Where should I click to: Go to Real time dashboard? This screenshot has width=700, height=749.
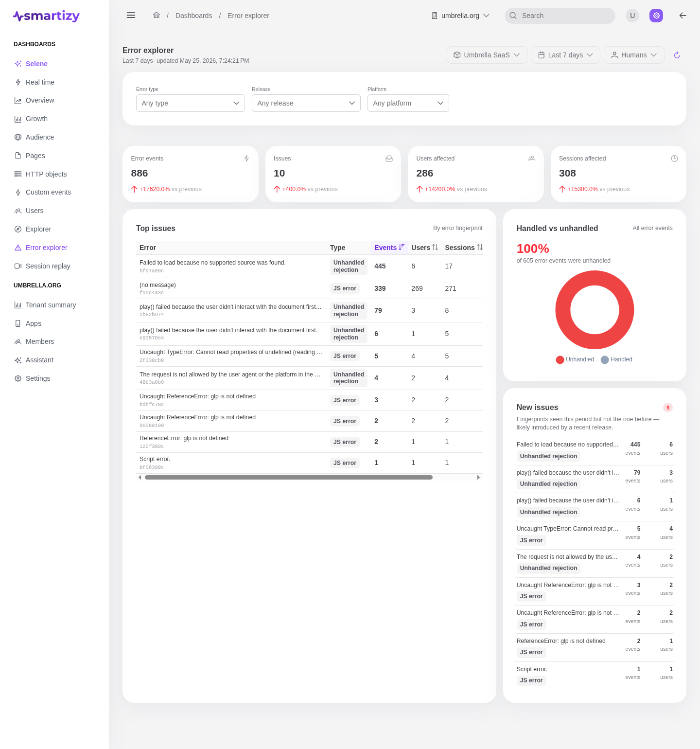pos(40,82)
